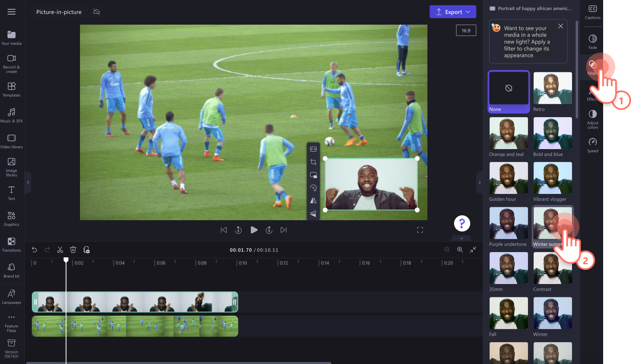Apply the Golden hour filter
Image resolution: width=631 pixels, height=364 pixels.
[x=509, y=182]
